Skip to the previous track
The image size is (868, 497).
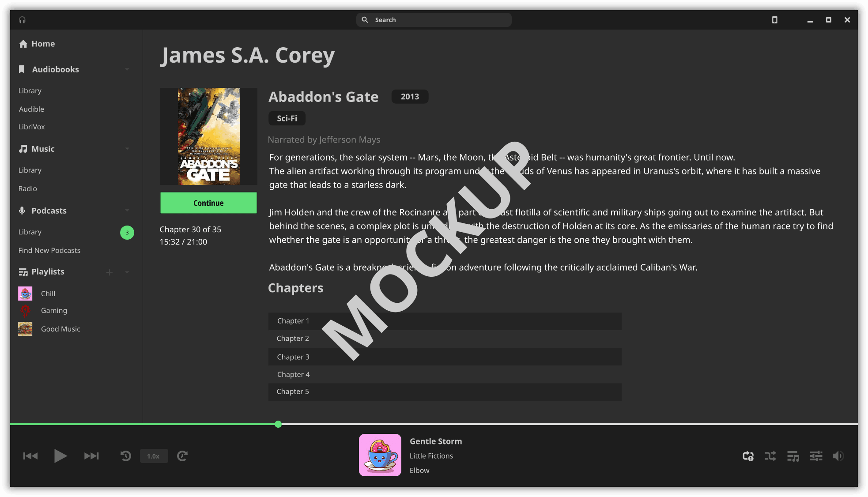[30, 456]
